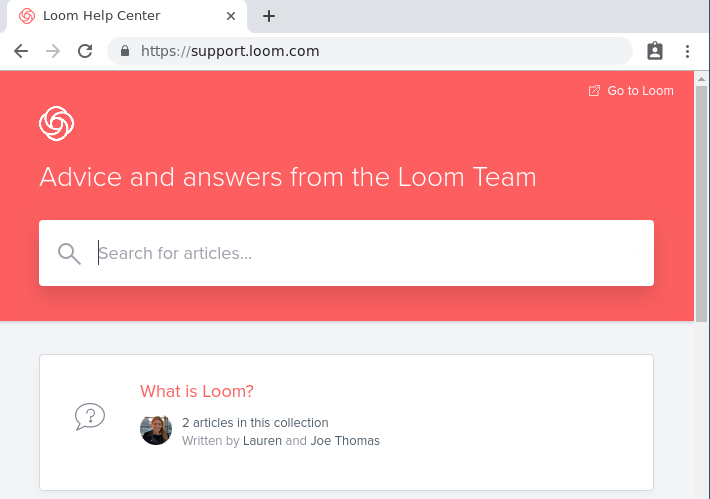710x499 pixels.
Task: Click the address bar URL support.loom.com
Action: pos(230,51)
